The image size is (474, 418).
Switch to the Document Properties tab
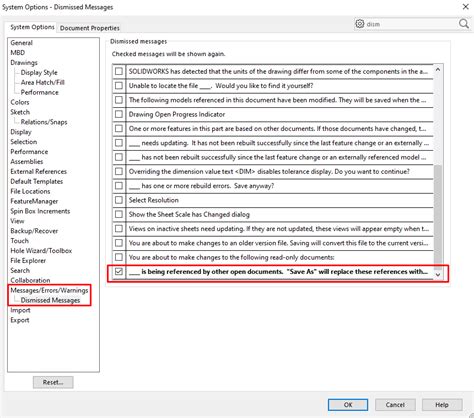click(90, 28)
